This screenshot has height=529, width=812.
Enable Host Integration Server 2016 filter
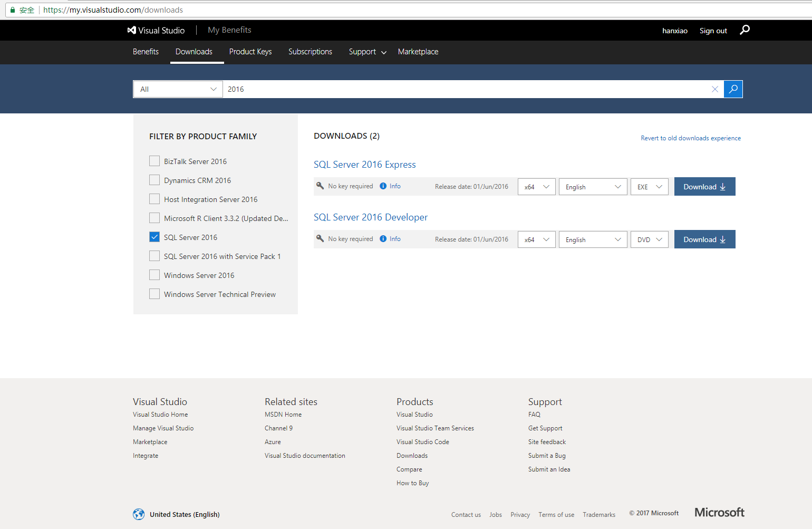154,199
